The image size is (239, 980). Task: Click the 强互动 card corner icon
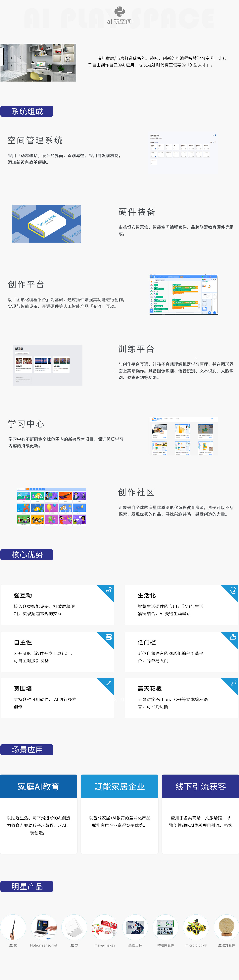(109, 590)
